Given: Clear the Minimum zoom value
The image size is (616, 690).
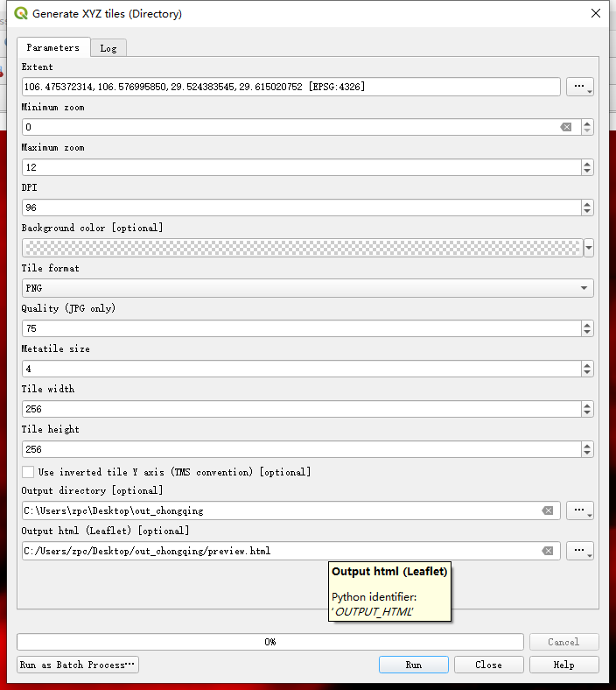Looking at the screenshot, I should [x=566, y=127].
